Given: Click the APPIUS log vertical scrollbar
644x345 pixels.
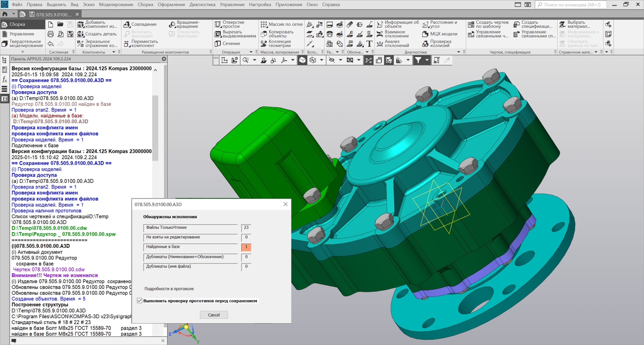Looking at the screenshot, I should pos(155,128).
